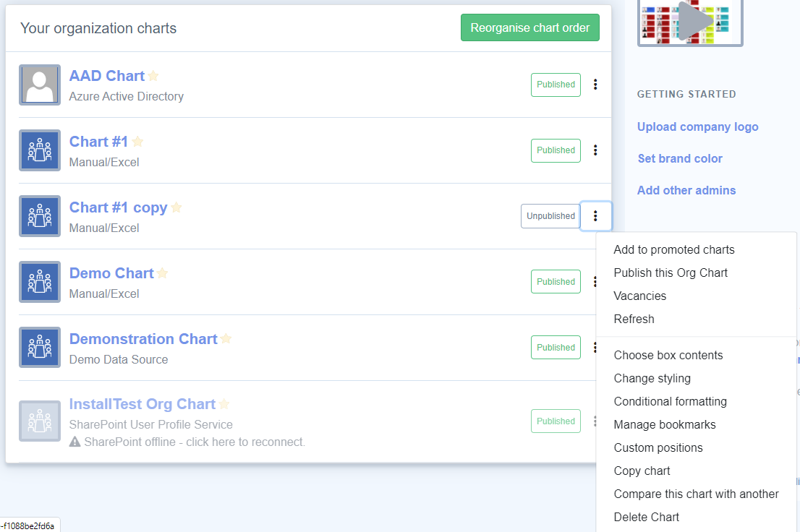Toggle favorite star next to AAD Chart

click(x=153, y=76)
